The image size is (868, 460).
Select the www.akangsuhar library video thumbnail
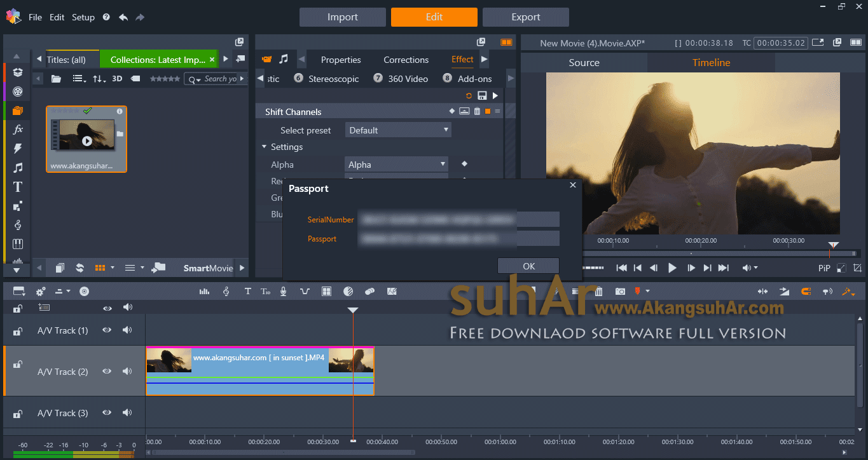[86, 139]
